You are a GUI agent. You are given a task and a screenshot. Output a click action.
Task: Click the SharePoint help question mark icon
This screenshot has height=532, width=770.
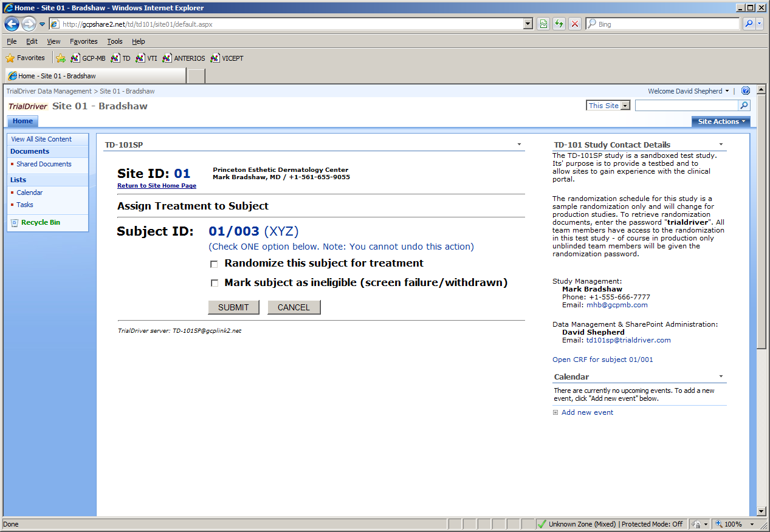[x=745, y=91]
